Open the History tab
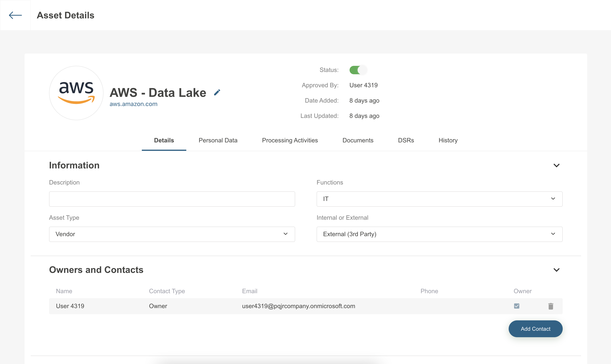Screen dimensions: 611x364 coord(448,140)
